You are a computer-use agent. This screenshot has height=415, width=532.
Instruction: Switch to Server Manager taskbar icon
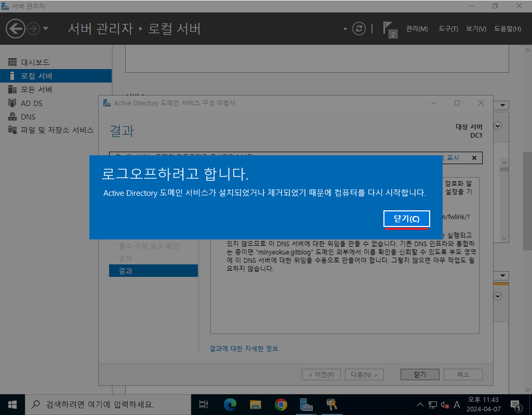[x=306, y=405]
